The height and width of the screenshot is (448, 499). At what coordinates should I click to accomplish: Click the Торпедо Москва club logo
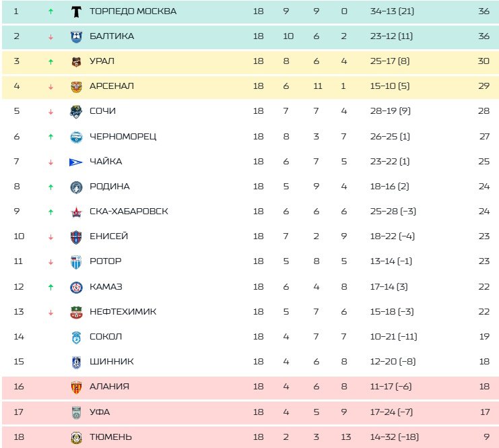(76, 11)
